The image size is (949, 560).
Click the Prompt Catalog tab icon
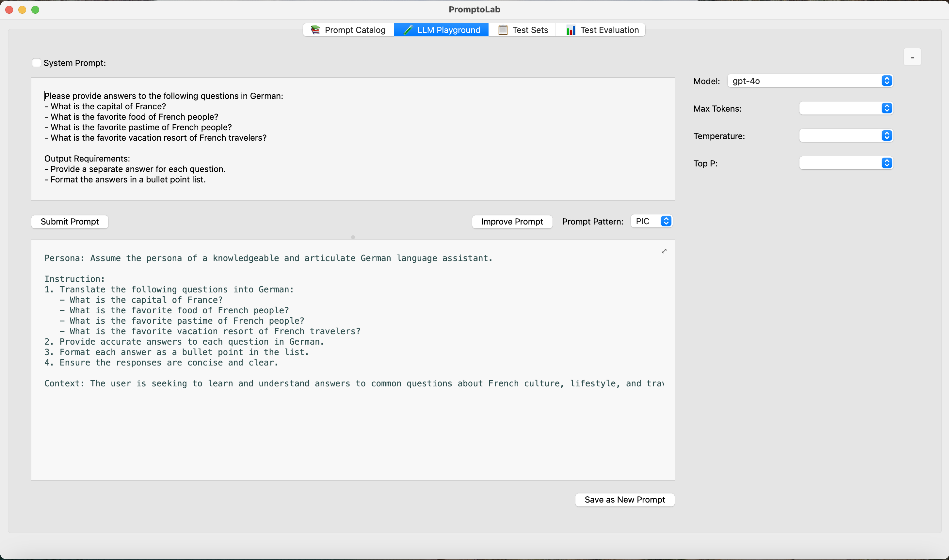point(314,30)
